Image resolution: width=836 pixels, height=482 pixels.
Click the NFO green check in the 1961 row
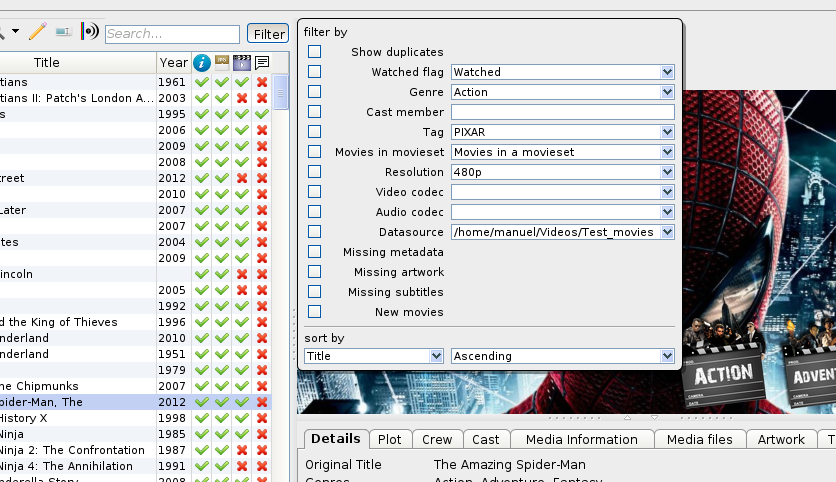[x=202, y=82]
